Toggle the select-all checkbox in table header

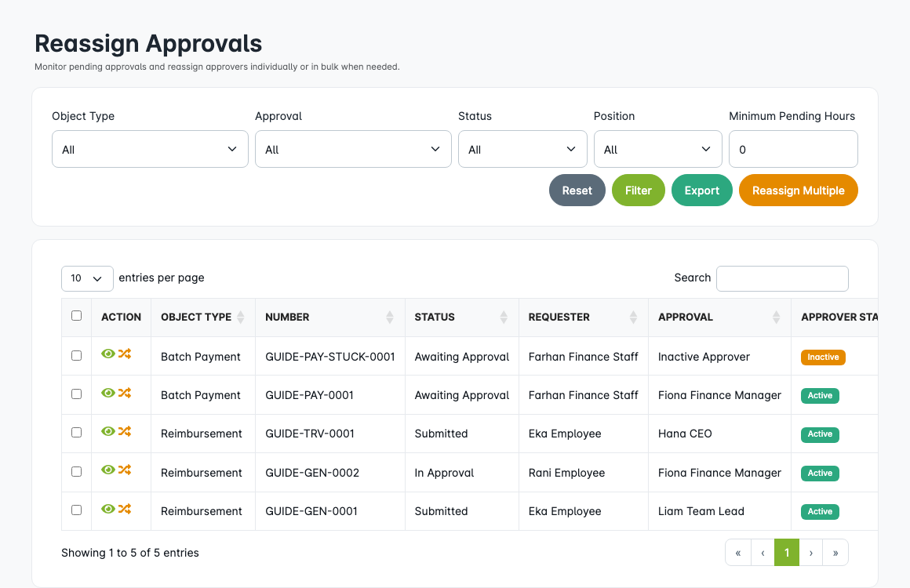click(76, 316)
